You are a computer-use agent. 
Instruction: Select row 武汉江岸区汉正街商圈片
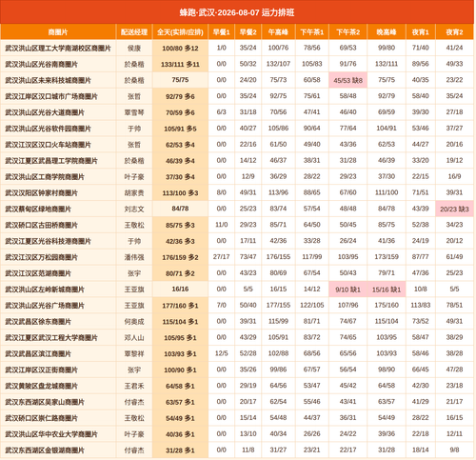[237, 370]
